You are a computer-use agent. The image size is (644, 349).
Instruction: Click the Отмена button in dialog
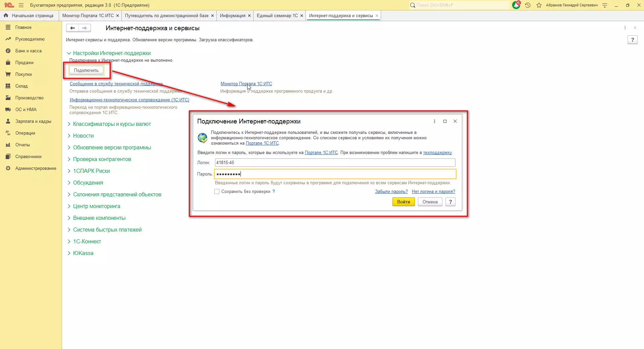430,202
